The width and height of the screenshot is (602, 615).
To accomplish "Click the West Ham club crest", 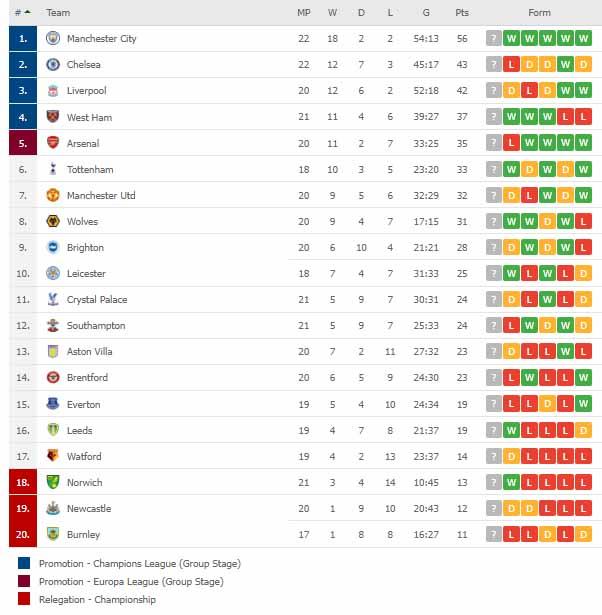I will pos(53,117).
